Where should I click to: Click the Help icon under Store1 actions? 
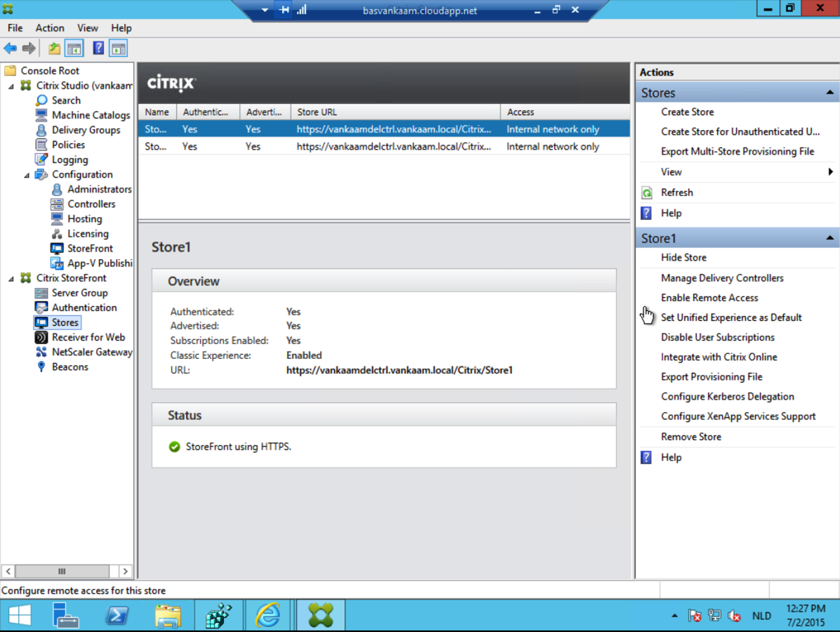pyautogui.click(x=646, y=458)
